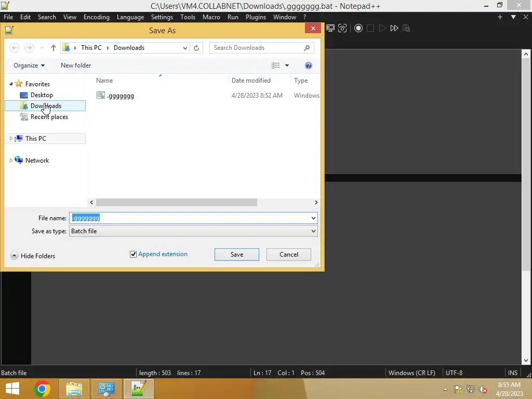Refresh the Downloads folder listing
This screenshot has width=532, height=399.
click(x=196, y=48)
